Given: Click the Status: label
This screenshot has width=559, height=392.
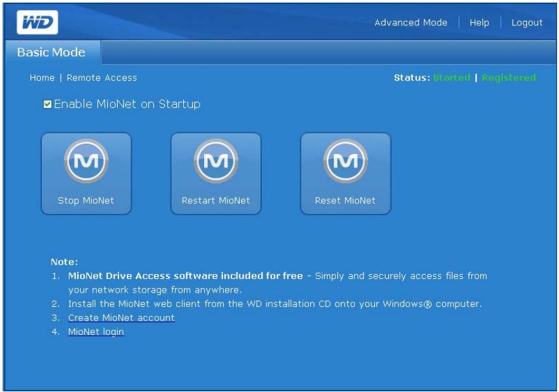Looking at the screenshot, I should pyautogui.click(x=411, y=78).
